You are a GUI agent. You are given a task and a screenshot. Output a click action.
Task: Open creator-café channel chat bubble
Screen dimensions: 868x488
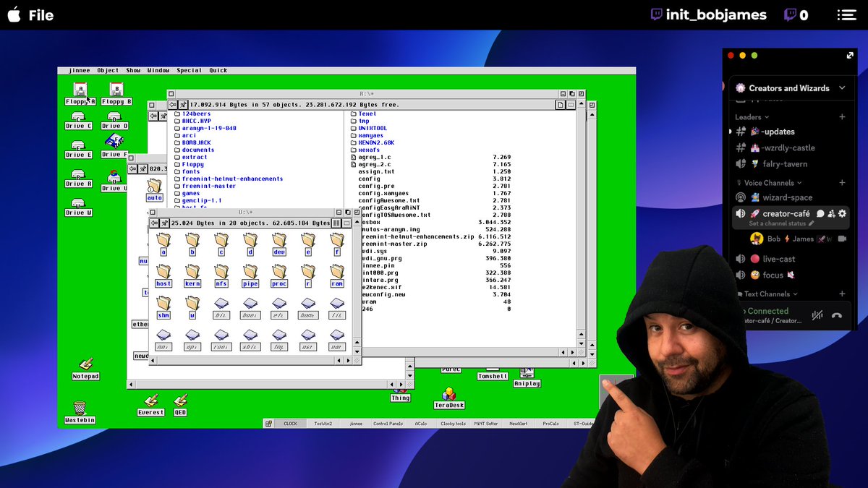pos(821,213)
